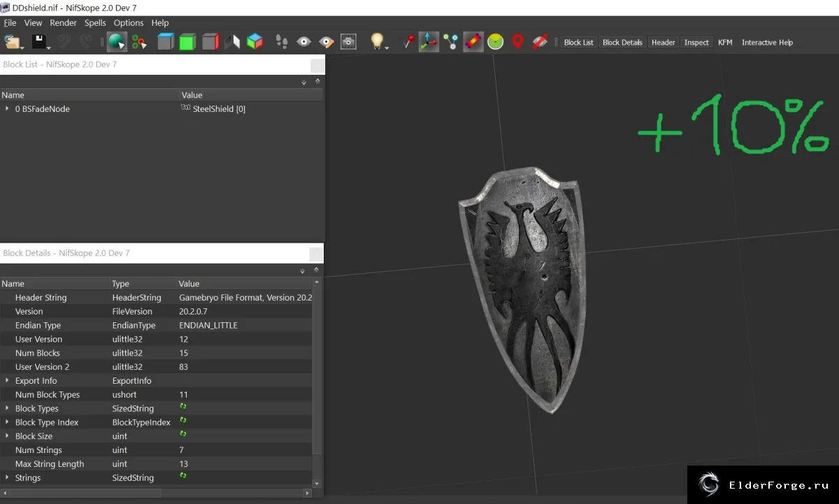Click the camera screenshot icon
This screenshot has width=839, height=504.
349,42
